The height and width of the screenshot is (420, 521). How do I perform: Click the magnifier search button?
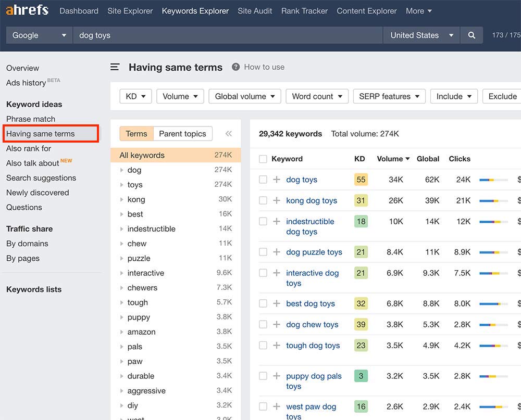[x=472, y=35]
